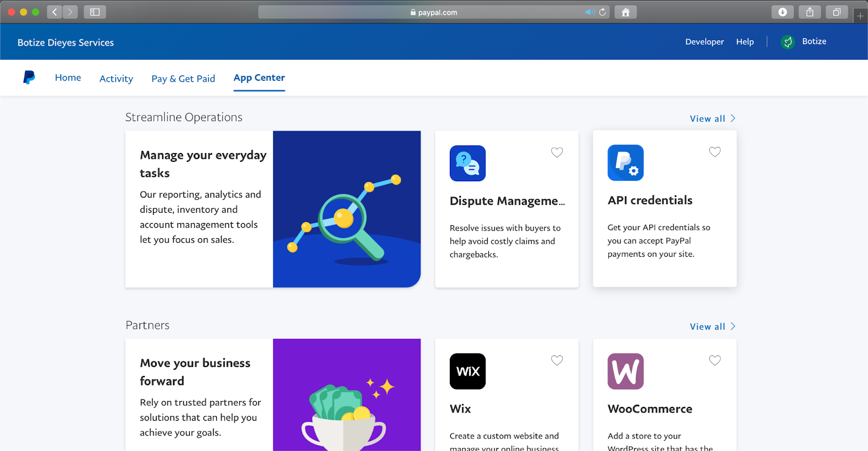Click the money trophy illustration

coord(347,395)
